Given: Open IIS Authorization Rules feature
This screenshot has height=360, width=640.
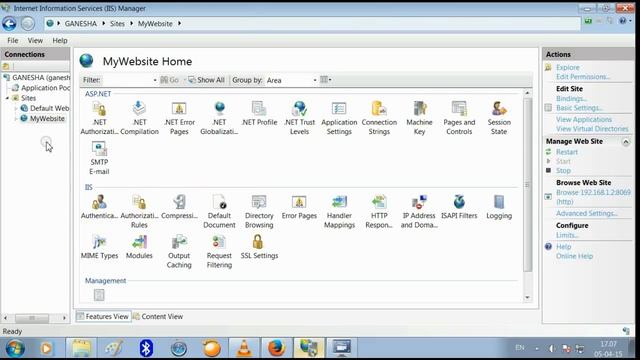Looking at the screenshot, I should [139, 211].
